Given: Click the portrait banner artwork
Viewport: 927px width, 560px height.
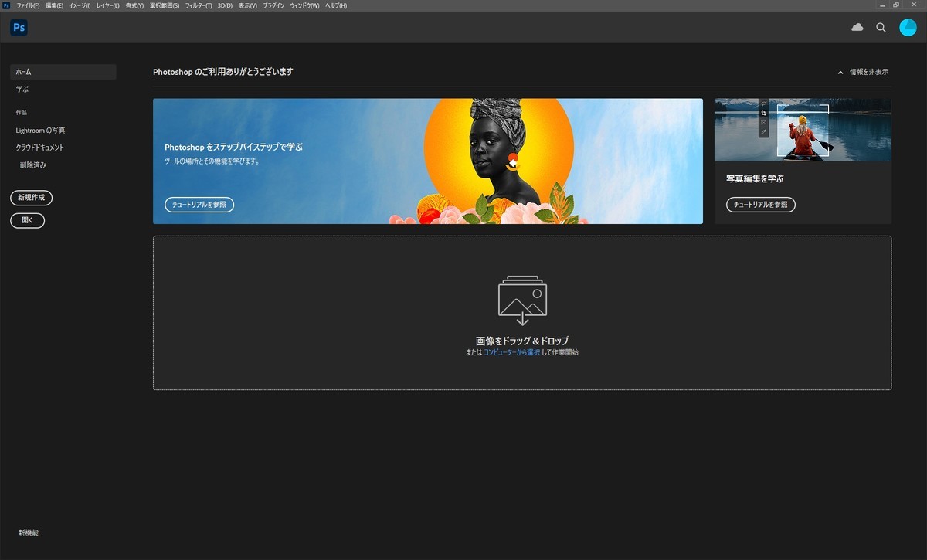Looking at the screenshot, I should [x=498, y=161].
